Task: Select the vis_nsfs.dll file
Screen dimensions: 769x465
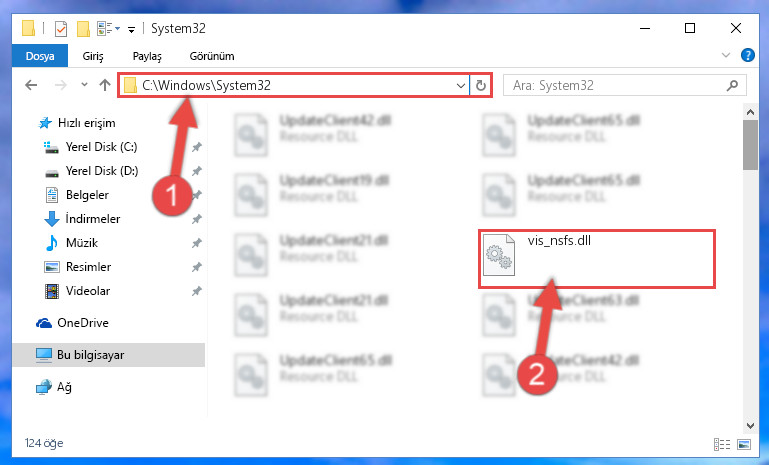Action: 597,258
